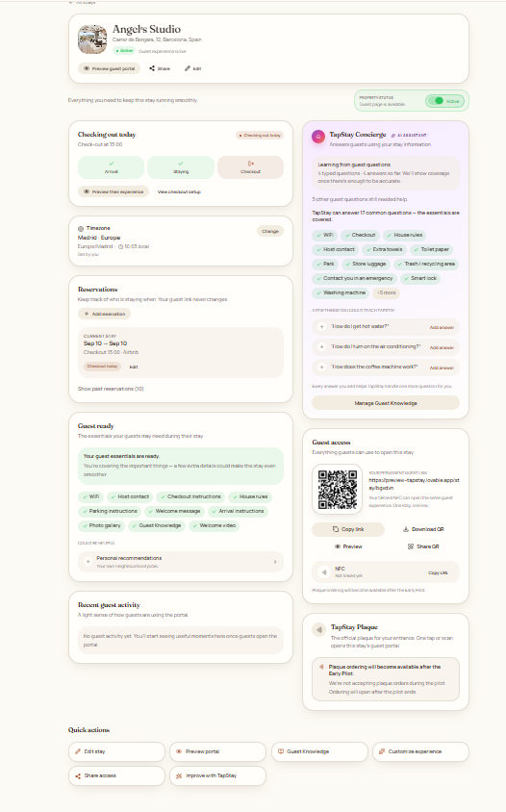Click the Share access quick action
The image size is (506, 812).
pyautogui.click(x=116, y=775)
